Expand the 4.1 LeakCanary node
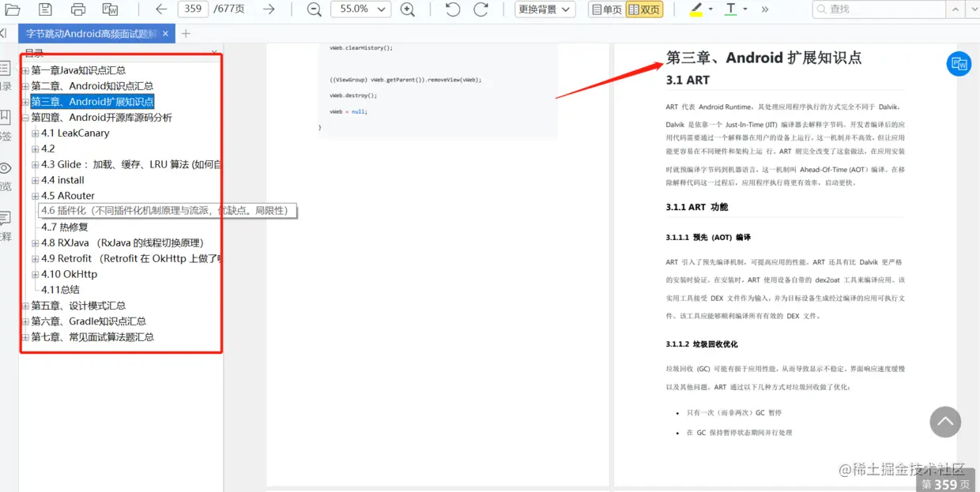The width and height of the screenshot is (980, 492). (x=36, y=133)
